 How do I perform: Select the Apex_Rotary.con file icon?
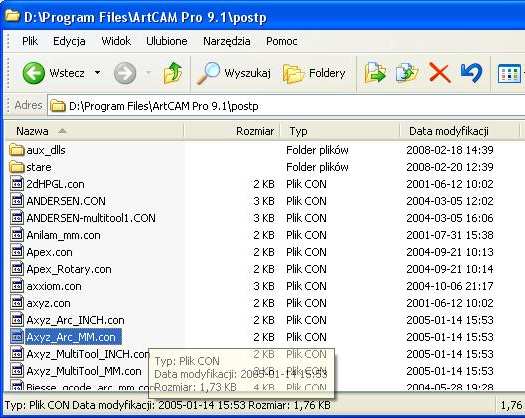(17, 269)
